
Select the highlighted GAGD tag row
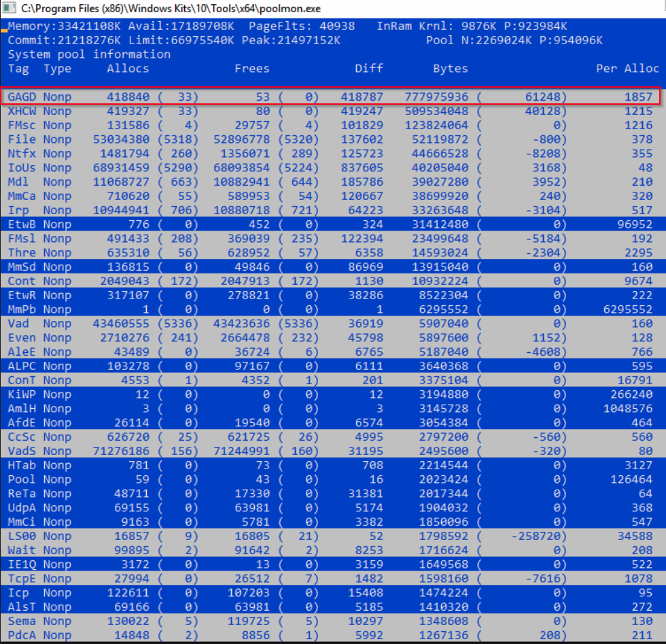[330, 97]
